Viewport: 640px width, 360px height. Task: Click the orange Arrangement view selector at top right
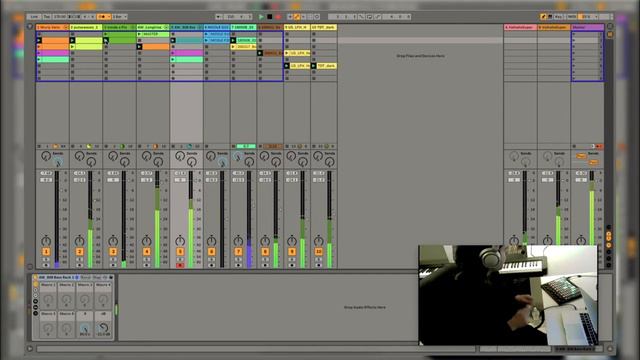pos(610,34)
